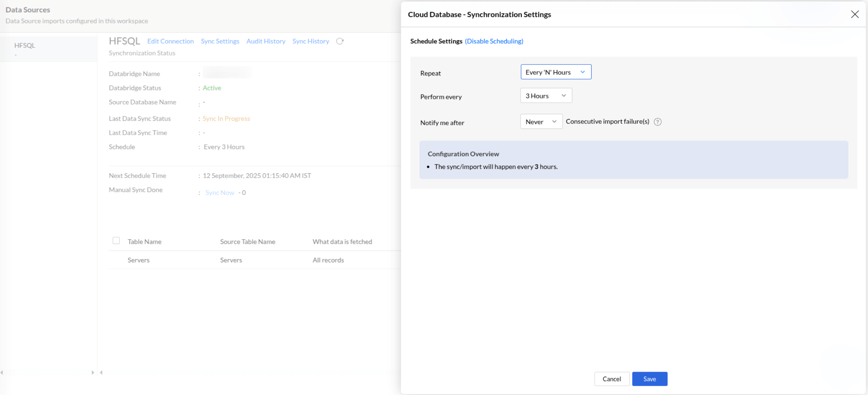This screenshot has width=868, height=395.
Task: Click the right-pointing panel scroll arrow
Action: (x=92, y=372)
